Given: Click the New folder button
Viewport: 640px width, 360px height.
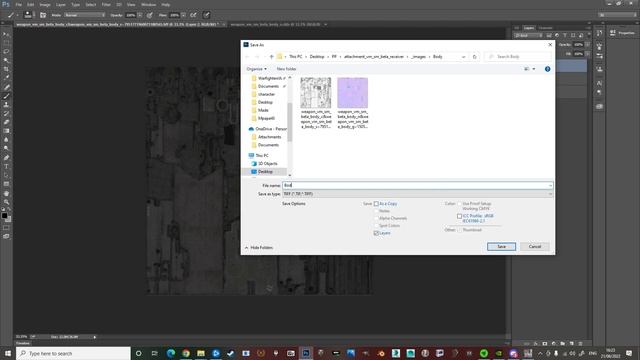Looking at the screenshot, I should pyautogui.click(x=286, y=69).
